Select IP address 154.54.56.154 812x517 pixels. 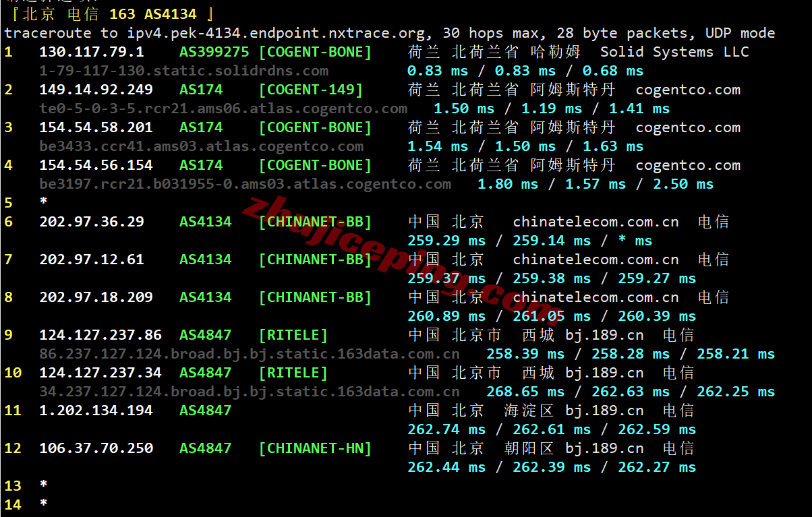(96, 165)
